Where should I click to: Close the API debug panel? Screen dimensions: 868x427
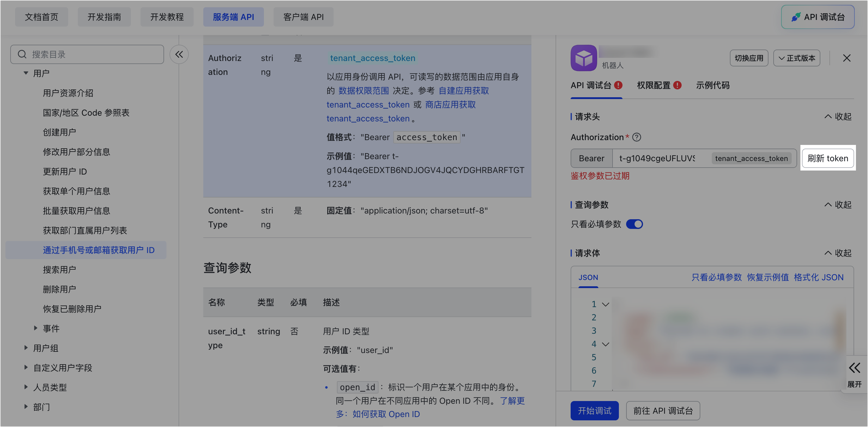846,58
